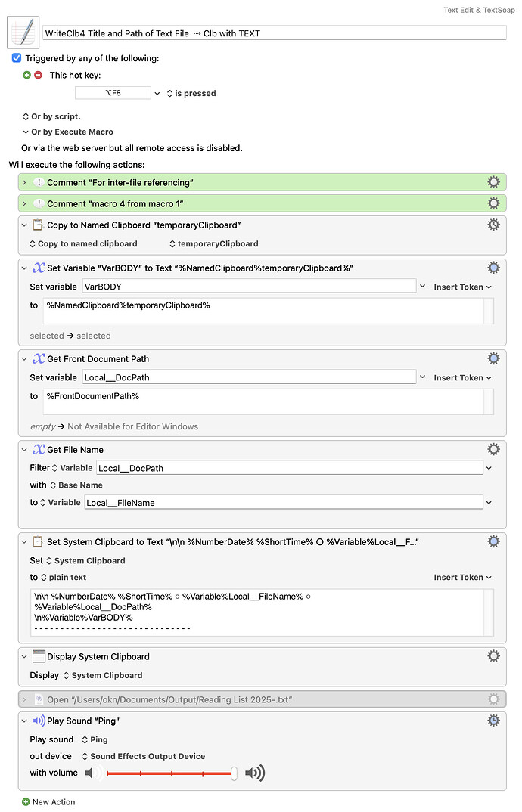Click the loud speaker icon for maximum volume
522x812 pixels.
pyautogui.click(x=254, y=773)
